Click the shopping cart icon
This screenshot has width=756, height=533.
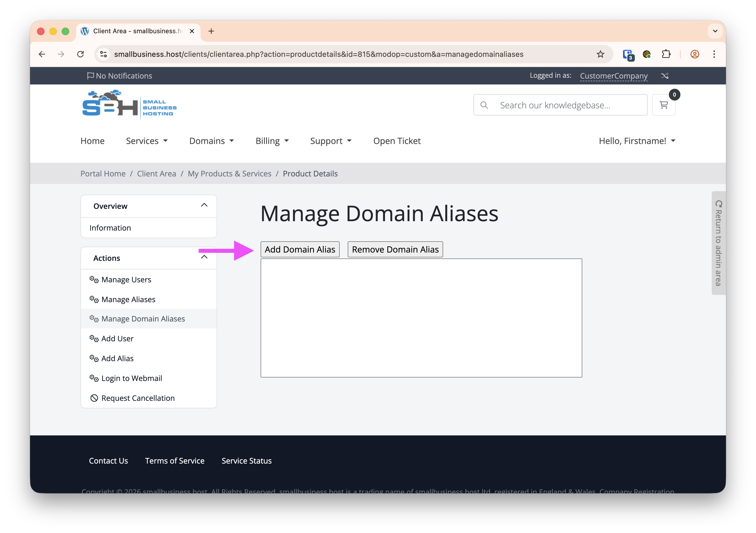[x=664, y=105]
